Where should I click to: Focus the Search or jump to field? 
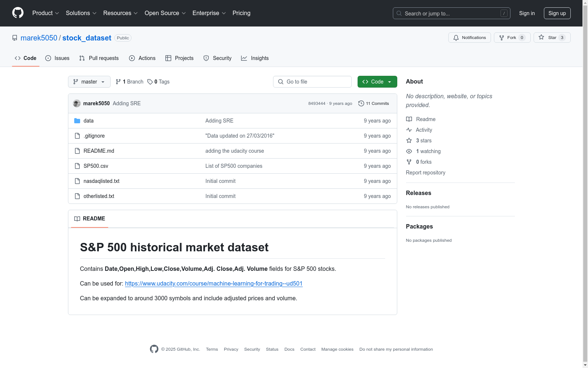pyautogui.click(x=451, y=13)
